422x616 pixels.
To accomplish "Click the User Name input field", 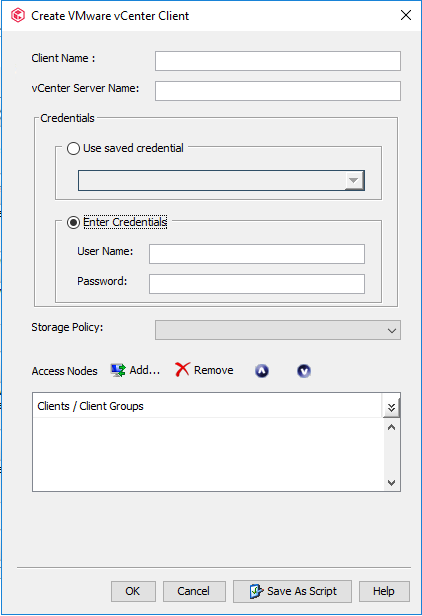I will pos(257,254).
